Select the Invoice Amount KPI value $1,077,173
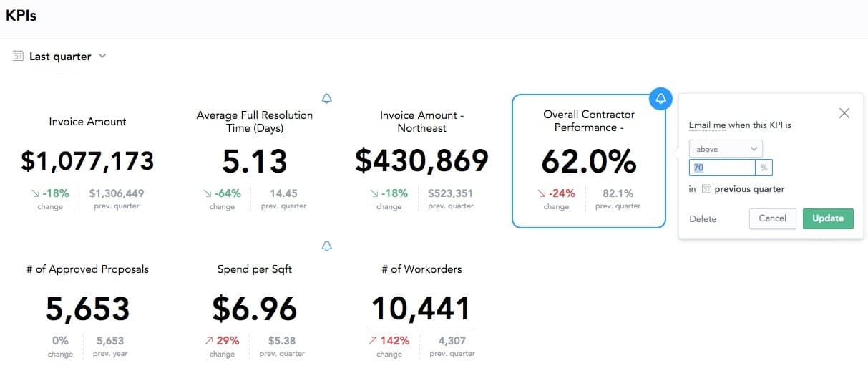The height and width of the screenshot is (376, 868). pos(87,161)
